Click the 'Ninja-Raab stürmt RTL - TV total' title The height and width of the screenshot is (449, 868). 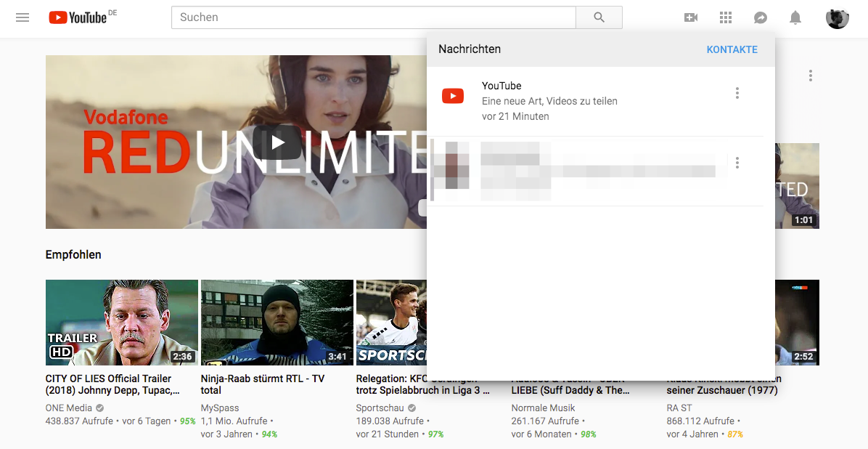click(263, 384)
